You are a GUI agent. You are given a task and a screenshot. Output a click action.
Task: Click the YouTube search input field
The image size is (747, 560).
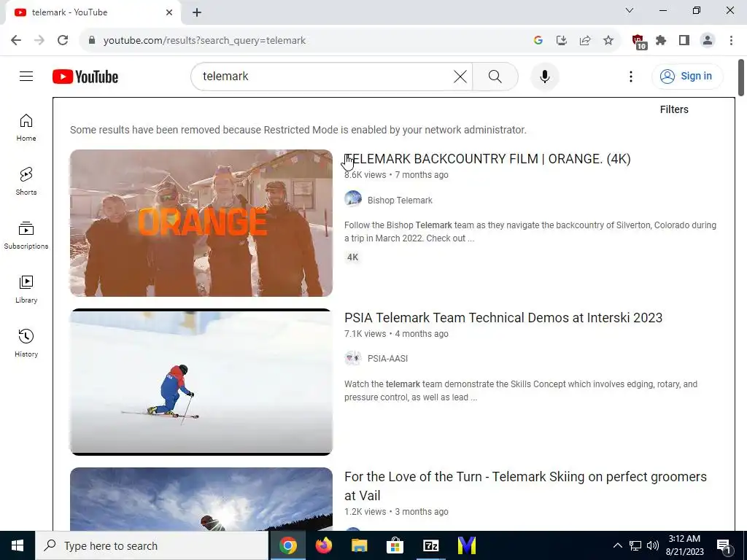(326, 76)
